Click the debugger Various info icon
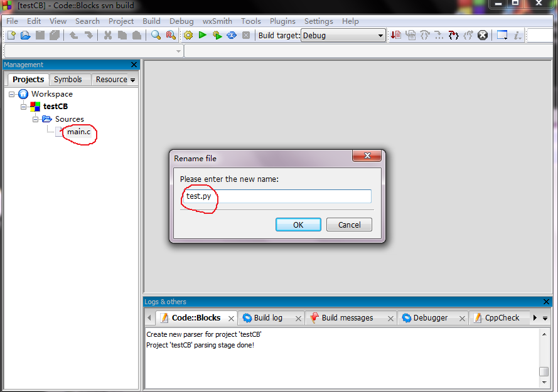This screenshot has width=558, height=392. [517, 35]
